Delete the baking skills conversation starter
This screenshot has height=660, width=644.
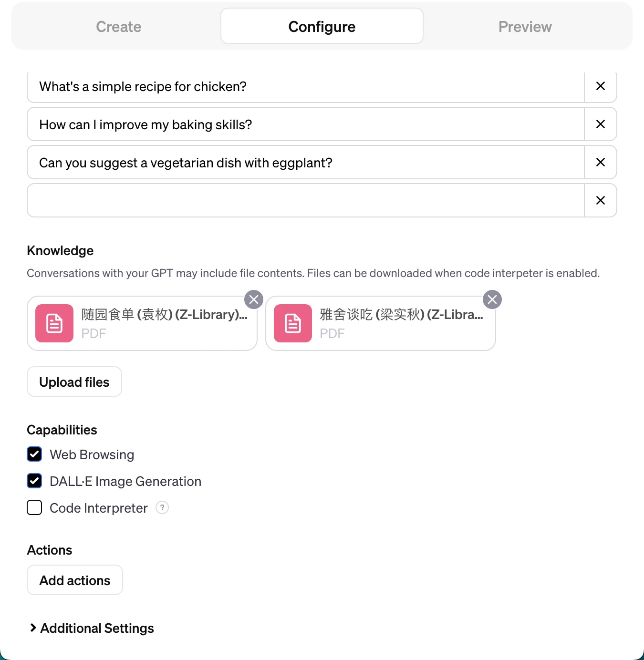pyautogui.click(x=601, y=124)
